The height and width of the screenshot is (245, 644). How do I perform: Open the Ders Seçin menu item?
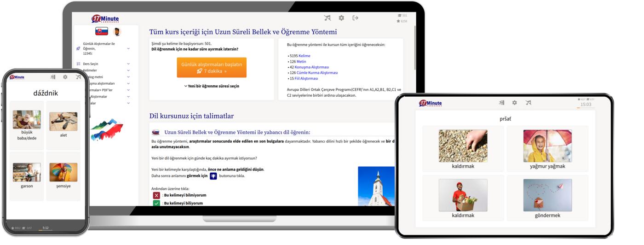tap(91, 64)
